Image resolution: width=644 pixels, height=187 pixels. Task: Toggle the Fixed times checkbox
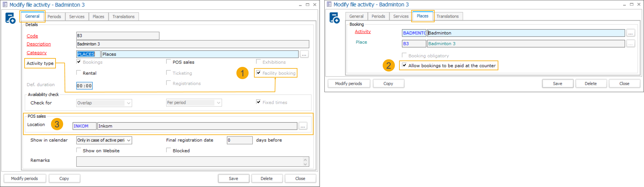tap(258, 102)
